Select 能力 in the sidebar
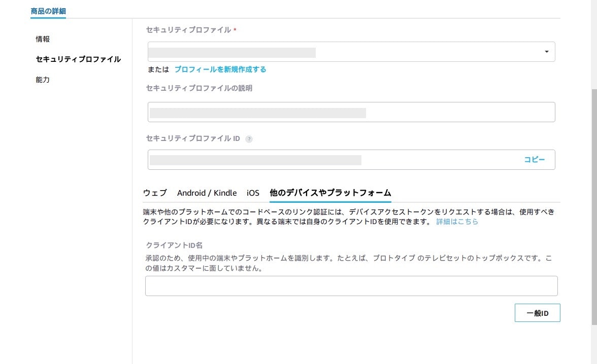The height and width of the screenshot is (364, 597). 43,80
